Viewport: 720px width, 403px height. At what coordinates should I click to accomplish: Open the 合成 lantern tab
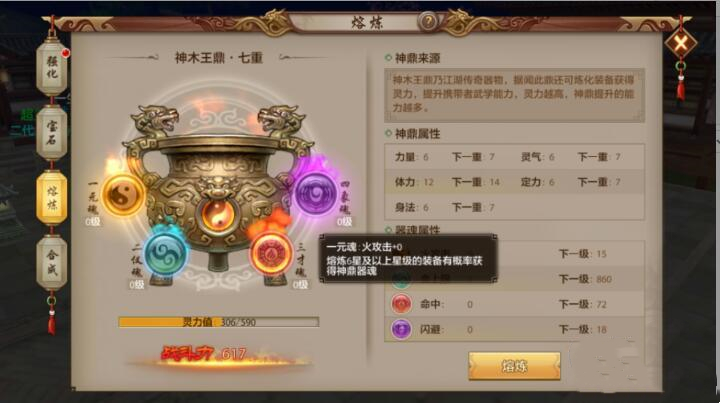pyautogui.click(x=52, y=263)
